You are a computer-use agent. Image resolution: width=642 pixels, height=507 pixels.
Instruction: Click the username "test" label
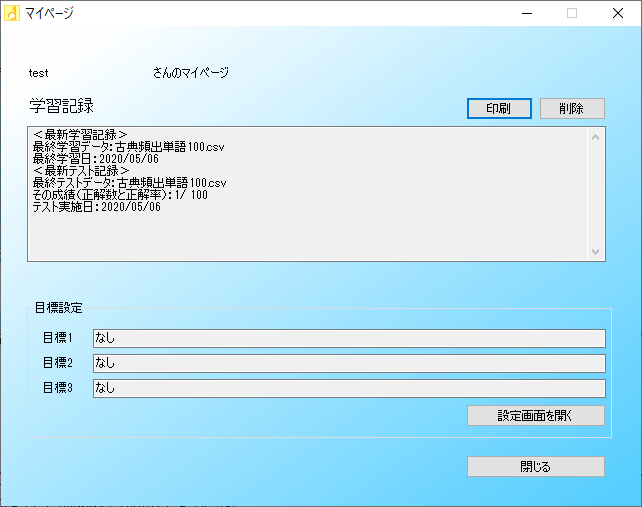(39, 73)
